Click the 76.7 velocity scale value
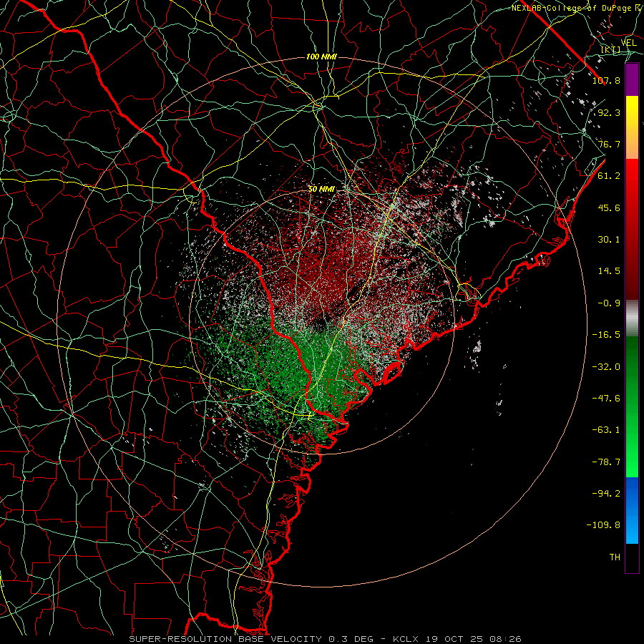644x644 pixels. [x=609, y=144]
